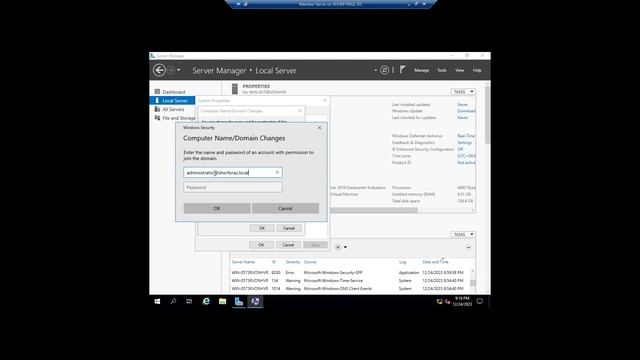
Task: Click the server icon beside PROPERTIES heading
Action: [235, 89]
